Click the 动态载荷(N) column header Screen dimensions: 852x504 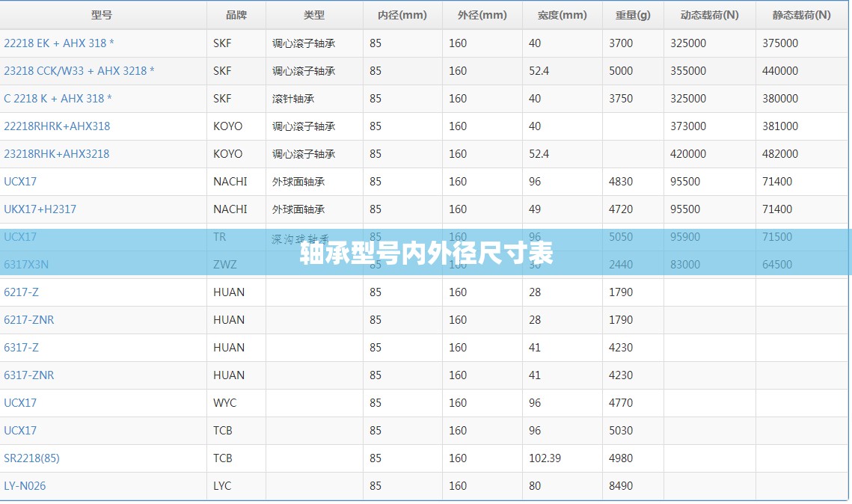(x=709, y=15)
